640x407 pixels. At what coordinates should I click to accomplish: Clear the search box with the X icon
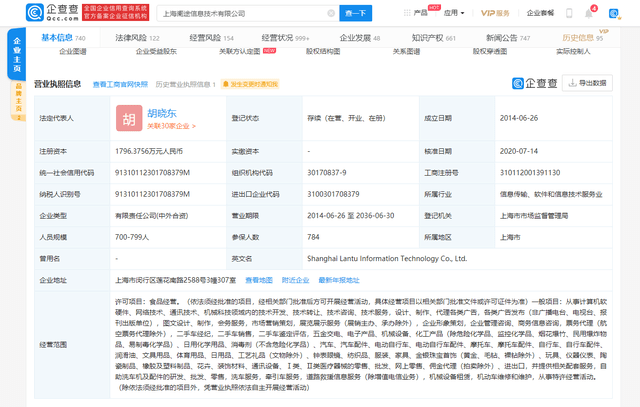[331, 13]
